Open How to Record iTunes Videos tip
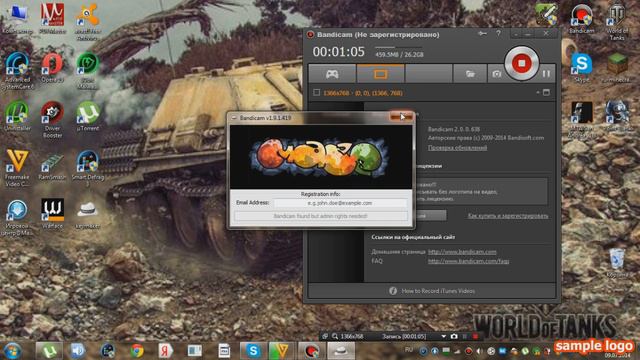 pos(438,291)
